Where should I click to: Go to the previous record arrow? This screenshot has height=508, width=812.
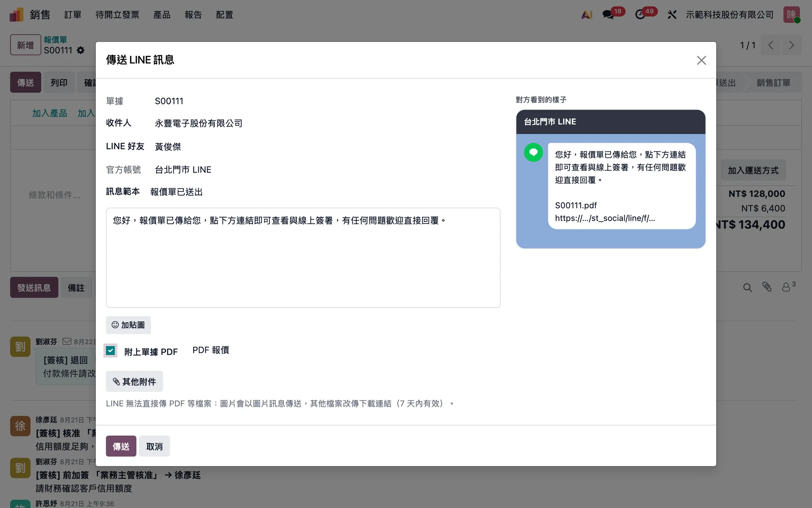(771, 45)
